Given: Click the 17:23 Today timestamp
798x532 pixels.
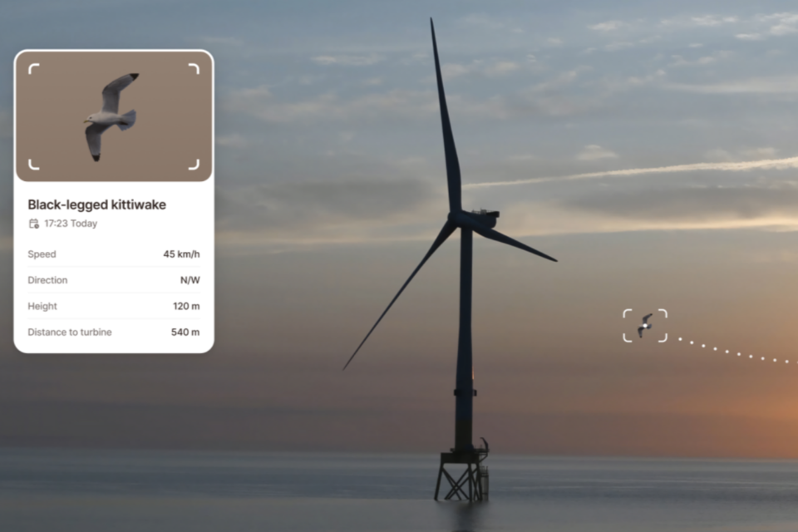Looking at the screenshot, I should (71, 224).
